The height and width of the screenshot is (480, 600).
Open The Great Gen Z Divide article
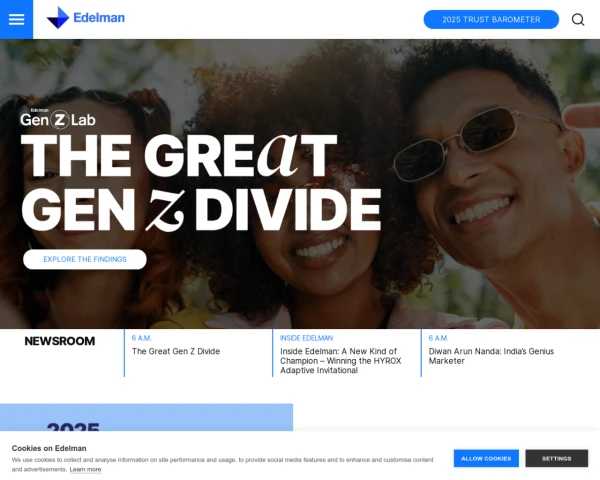tap(176, 351)
